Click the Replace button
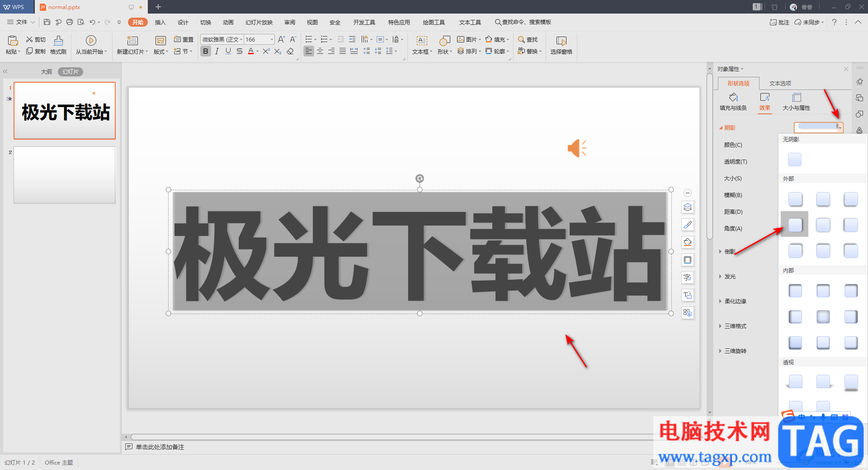The image size is (868, 470). point(529,51)
